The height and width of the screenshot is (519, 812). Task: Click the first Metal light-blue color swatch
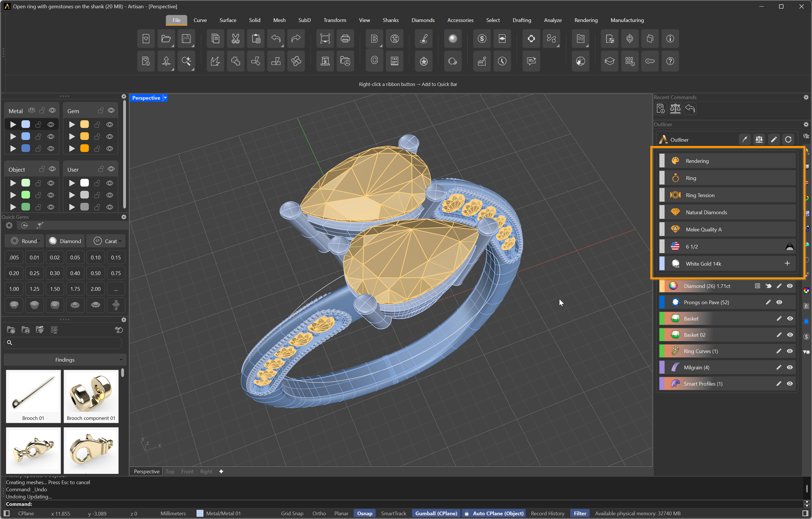pyautogui.click(x=26, y=124)
